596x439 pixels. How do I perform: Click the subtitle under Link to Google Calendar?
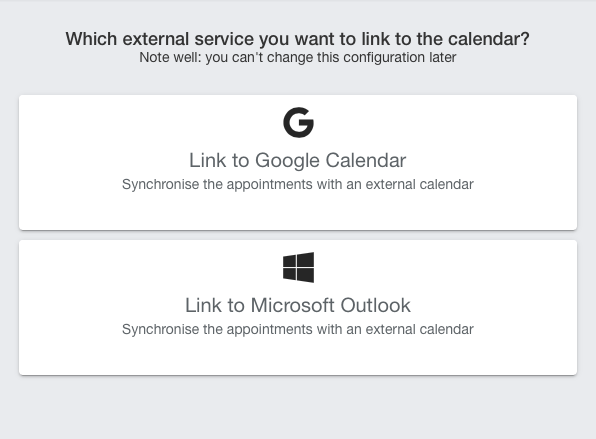pyautogui.click(x=298, y=184)
